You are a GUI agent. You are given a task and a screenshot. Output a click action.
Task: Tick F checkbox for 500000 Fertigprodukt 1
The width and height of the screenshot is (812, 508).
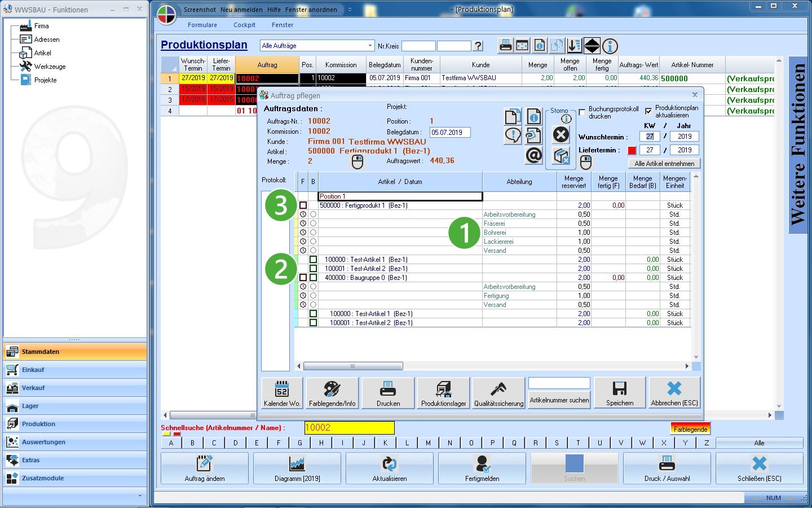coord(303,205)
